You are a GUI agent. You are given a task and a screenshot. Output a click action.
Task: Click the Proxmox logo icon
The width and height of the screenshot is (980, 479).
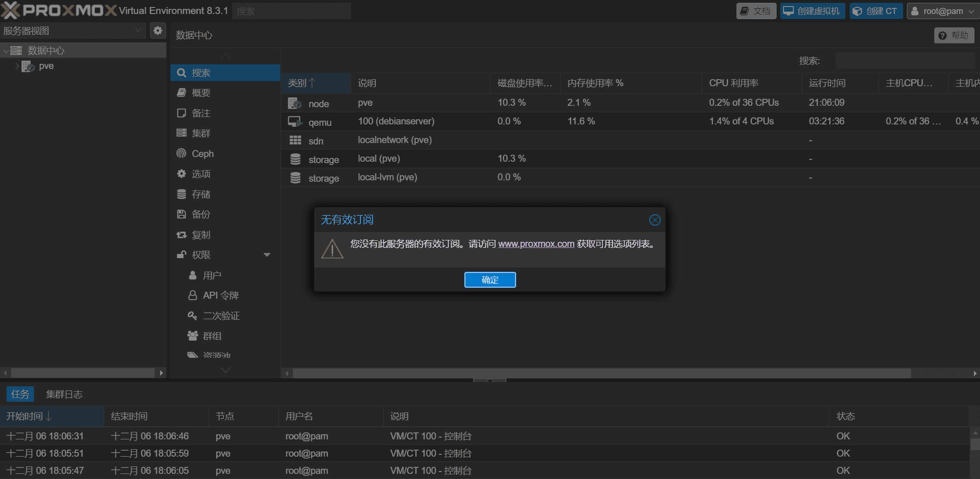10,10
